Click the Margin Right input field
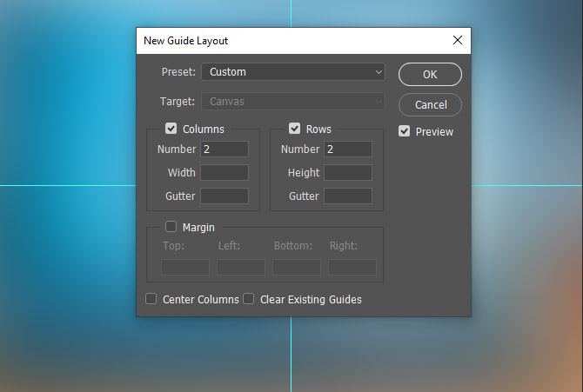 [x=352, y=267]
